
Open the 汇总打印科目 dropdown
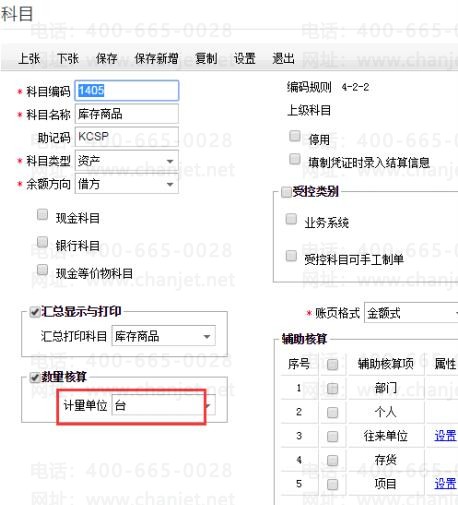(x=163, y=336)
